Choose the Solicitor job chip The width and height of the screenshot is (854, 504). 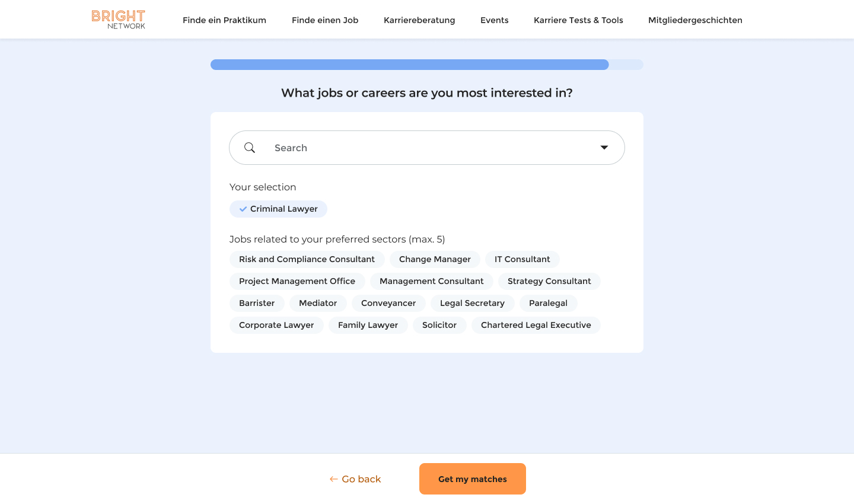point(439,325)
